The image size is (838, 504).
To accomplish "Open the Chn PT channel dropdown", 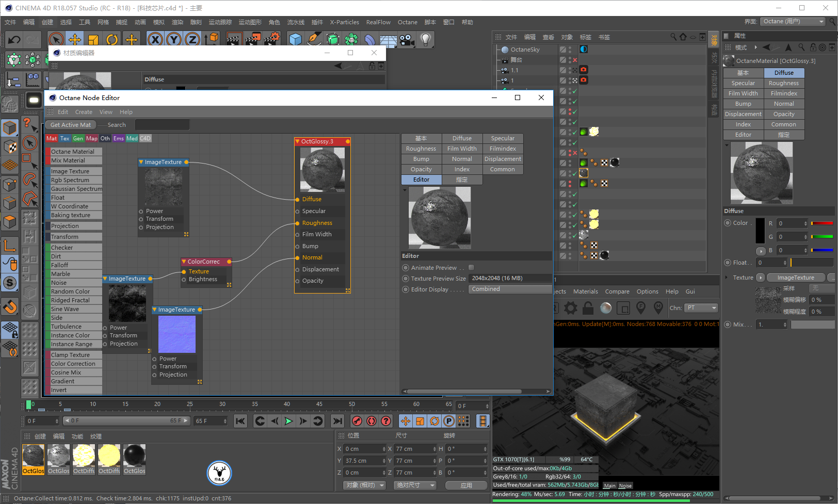I will pos(701,308).
